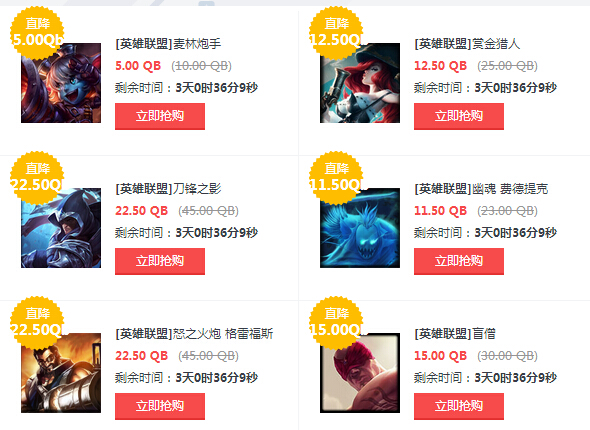The height and width of the screenshot is (430, 590).
Task: Open the 麦林炮手 champion portrait
Action: click(61, 83)
